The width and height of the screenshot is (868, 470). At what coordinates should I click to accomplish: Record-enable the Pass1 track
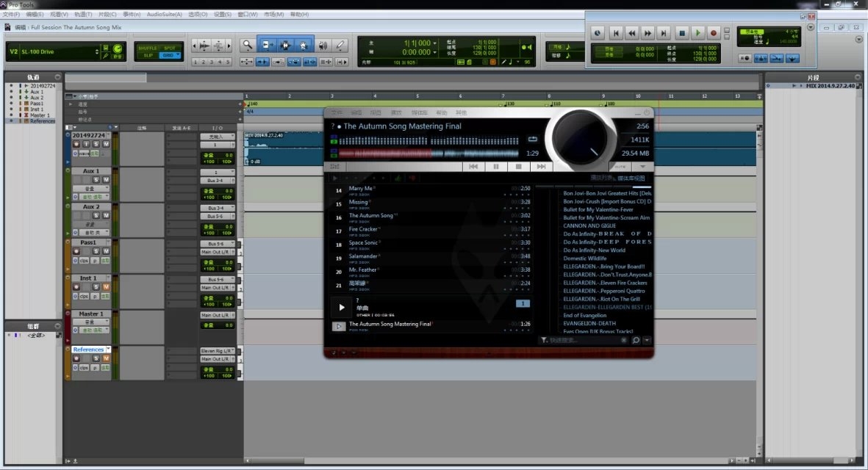pyautogui.click(x=76, y=251)
